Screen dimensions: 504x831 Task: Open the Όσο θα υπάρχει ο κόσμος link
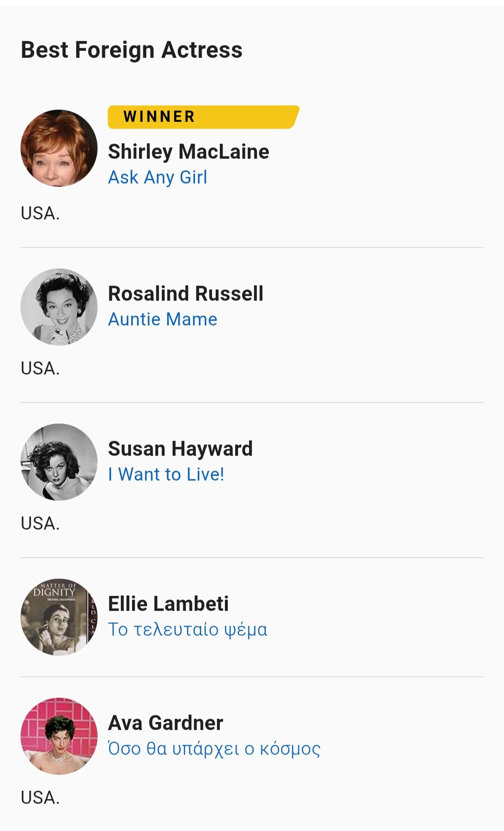(214, 749)
